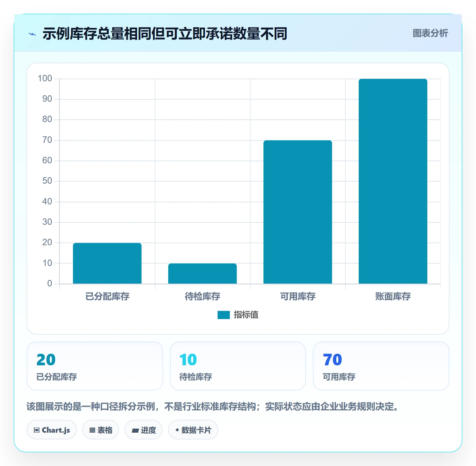The image size is (476, 466).
Task: Click the Chart.js tag chip
Action: pos(52,430)
